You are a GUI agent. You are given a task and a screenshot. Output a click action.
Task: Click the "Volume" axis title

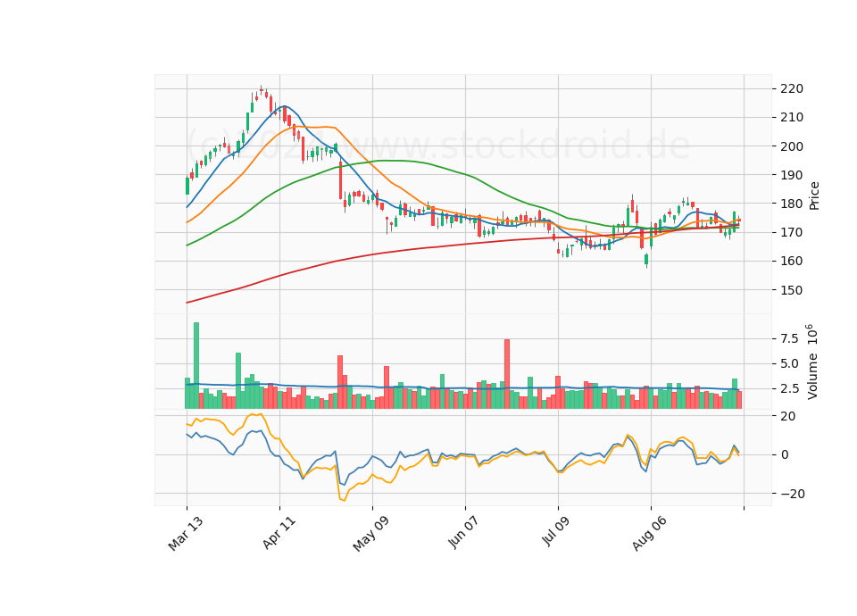tap(812, 377)
